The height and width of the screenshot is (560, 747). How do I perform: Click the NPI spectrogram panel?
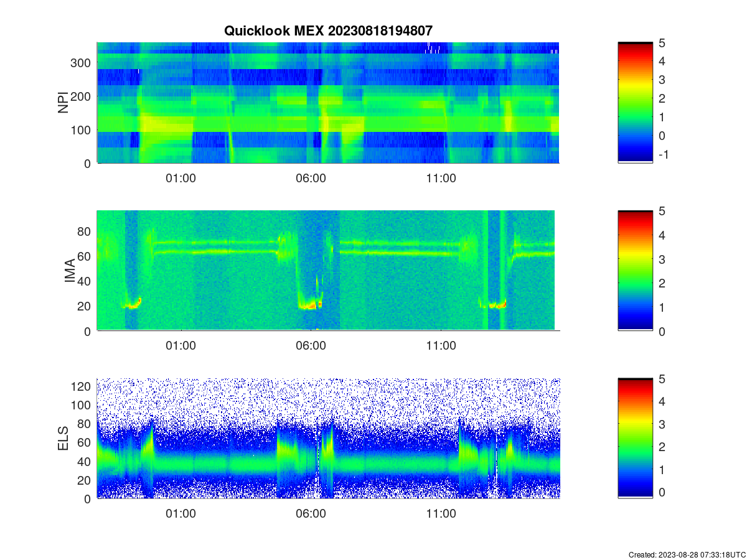click(x=328, y=103)
